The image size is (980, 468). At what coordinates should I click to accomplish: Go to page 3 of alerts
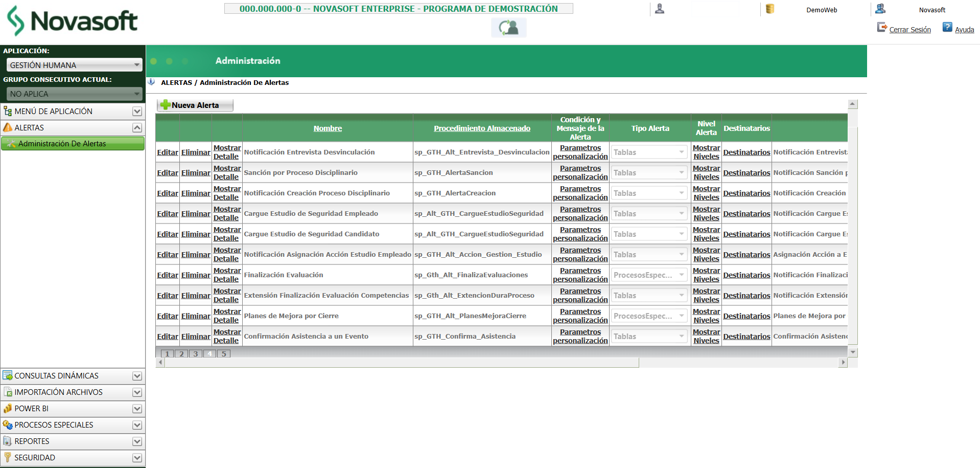(196, 353)
